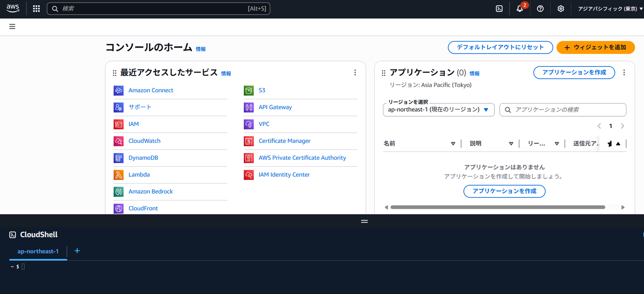Click the applications table horizontal scrollbar
644x294 pixels.
(498, 207)
